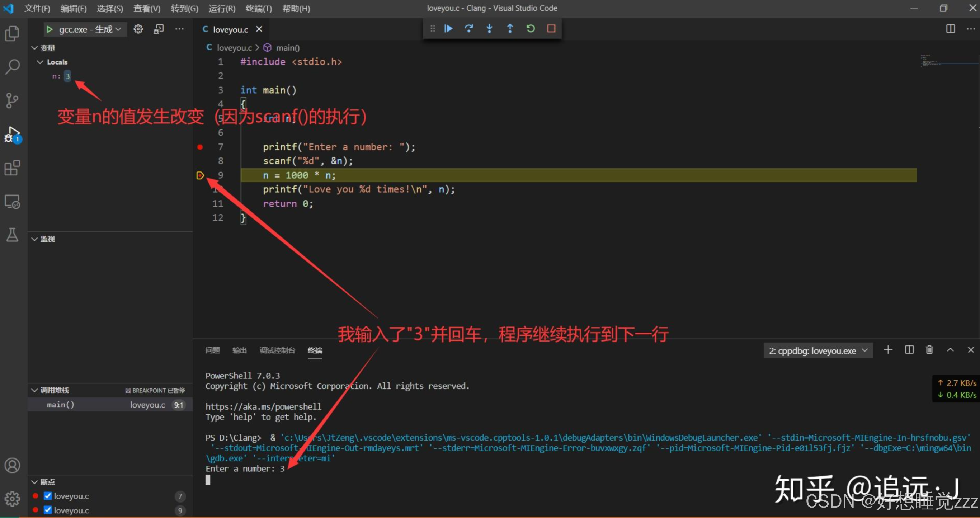The width and height of the screenshot is (980, 518).
Task: Collapse the Locals variables group
Action: (40, 62)
